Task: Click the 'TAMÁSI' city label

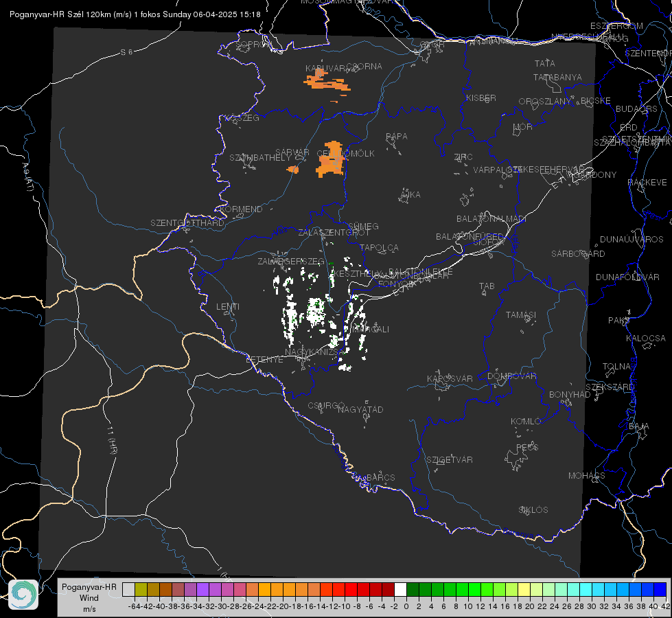Action: tap(521, 314)
